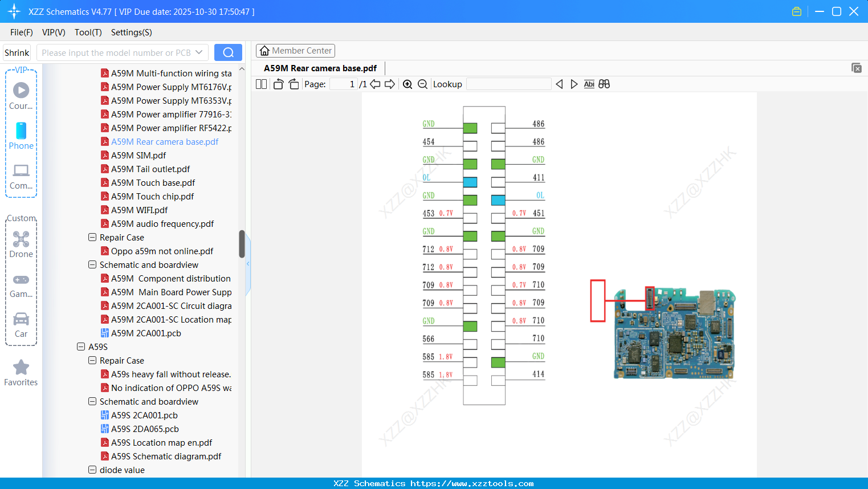
Task: Rotate page counterclockwise
Action: 278,84
